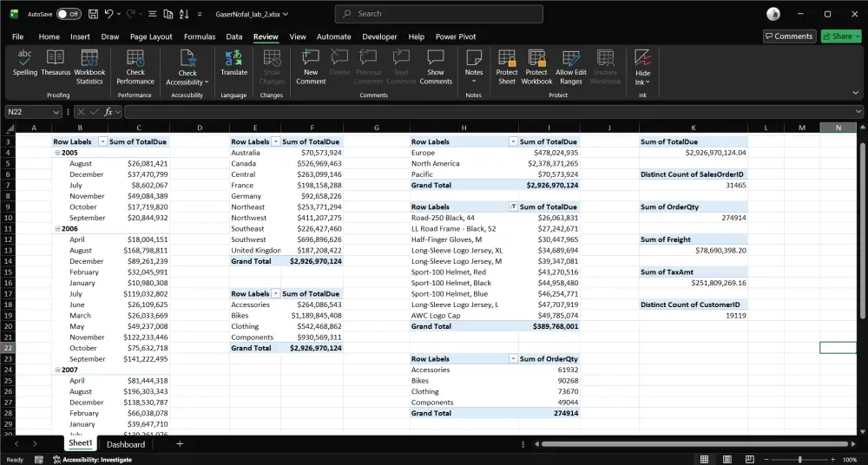Click the Share button
This screenshot has height=465, width=868.
pos(841,36)
